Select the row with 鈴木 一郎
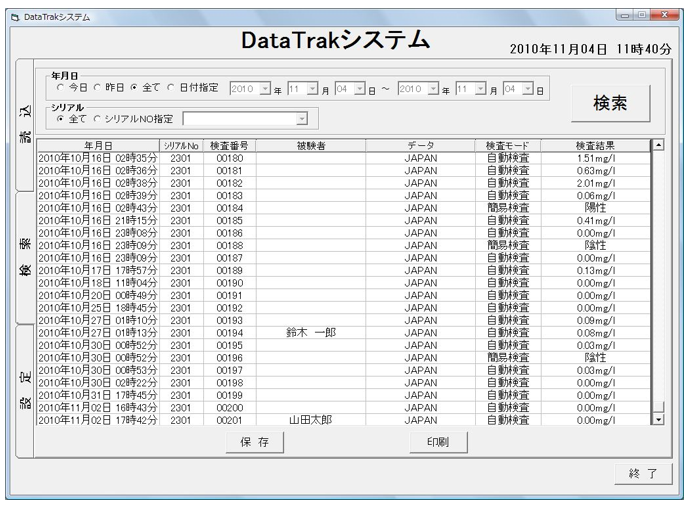Screen dimensions: 690x507 coord(310,332)
